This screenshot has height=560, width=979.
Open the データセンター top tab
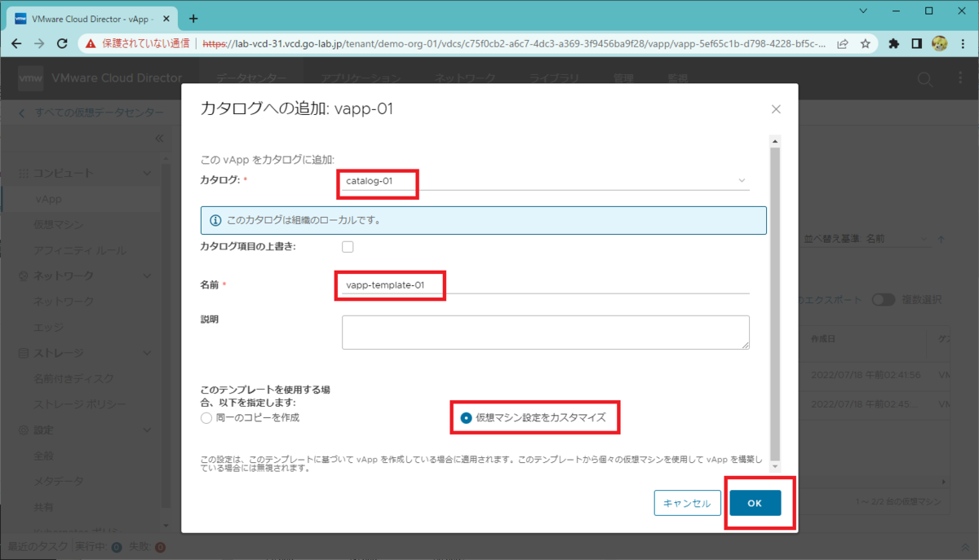click(x=250, y=78)
